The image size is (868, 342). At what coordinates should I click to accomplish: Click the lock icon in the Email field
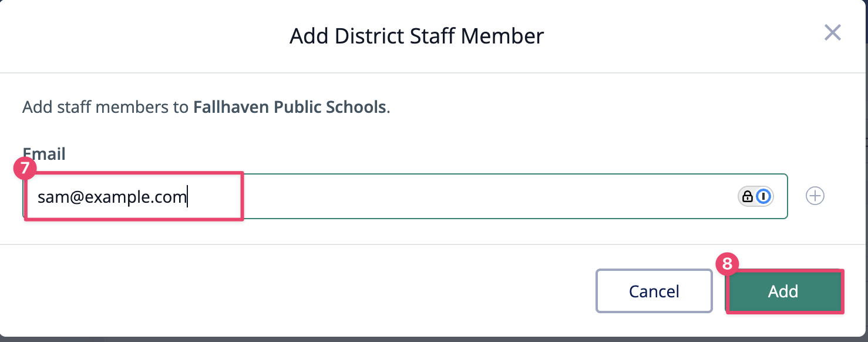pos(748,196)
